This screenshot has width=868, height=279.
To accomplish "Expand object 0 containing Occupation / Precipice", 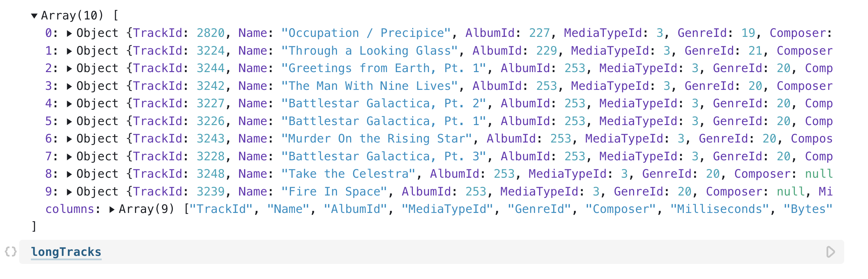I will click(70, 33).
